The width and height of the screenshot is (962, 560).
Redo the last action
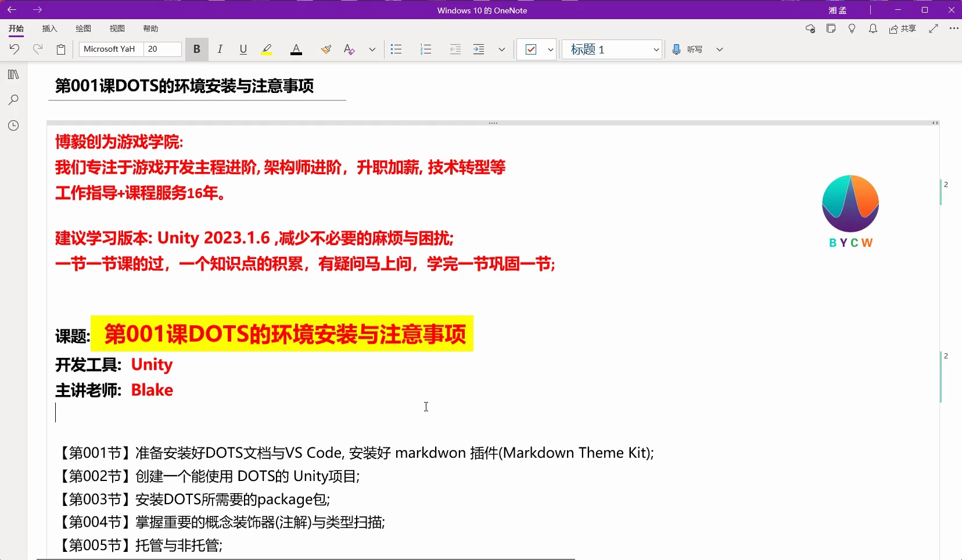[x=38, y=49]
